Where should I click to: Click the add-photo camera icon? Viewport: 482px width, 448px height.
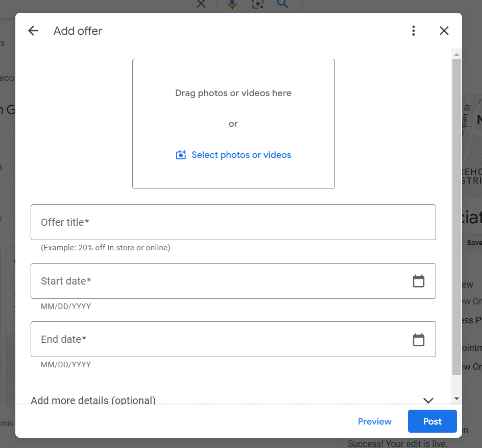181,155
